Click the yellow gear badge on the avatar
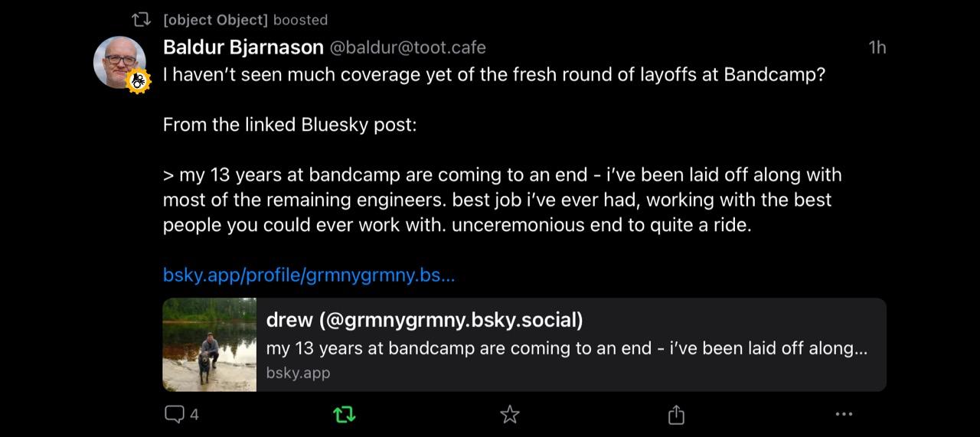The height and width of the screenshot is (437, 980). (x=138, y=81)
